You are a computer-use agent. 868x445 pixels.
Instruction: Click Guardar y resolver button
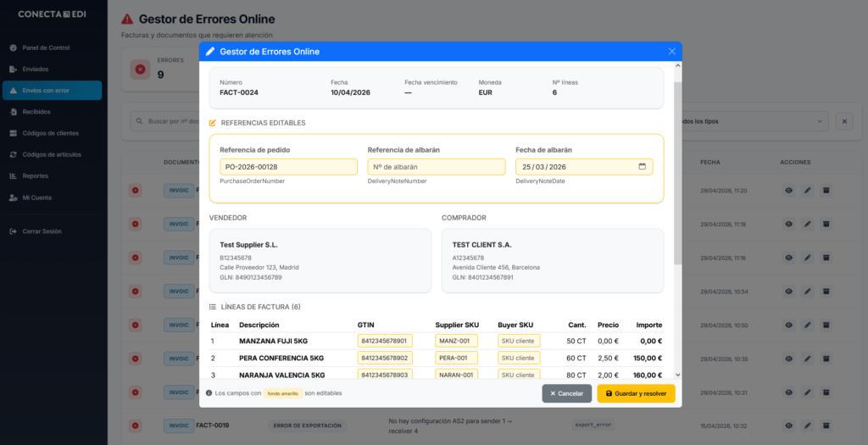636,393
